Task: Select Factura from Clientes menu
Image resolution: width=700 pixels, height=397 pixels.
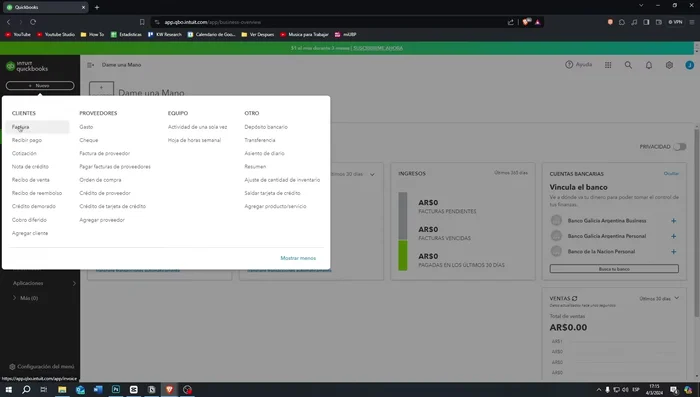Action: (x=21, y=127)
